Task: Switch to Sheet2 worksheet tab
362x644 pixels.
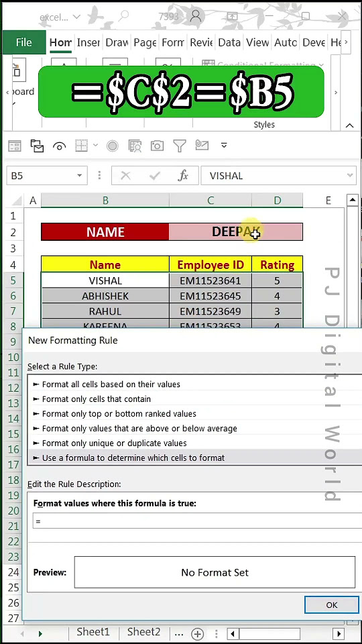Action: coord(143,632)
